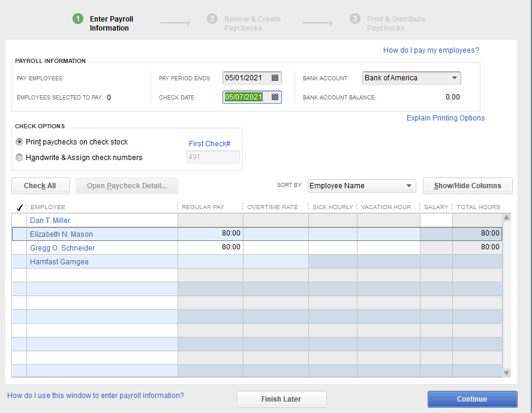Image resolution: width=532 pixels, height=413 pixels.
Task: Click the Total Hours column header
Action: pos(478,207)
